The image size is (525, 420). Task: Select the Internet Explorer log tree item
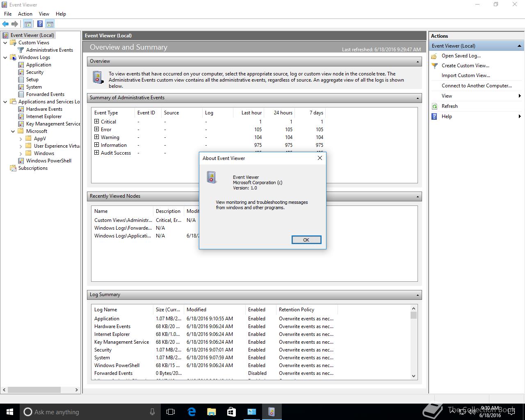43,116
